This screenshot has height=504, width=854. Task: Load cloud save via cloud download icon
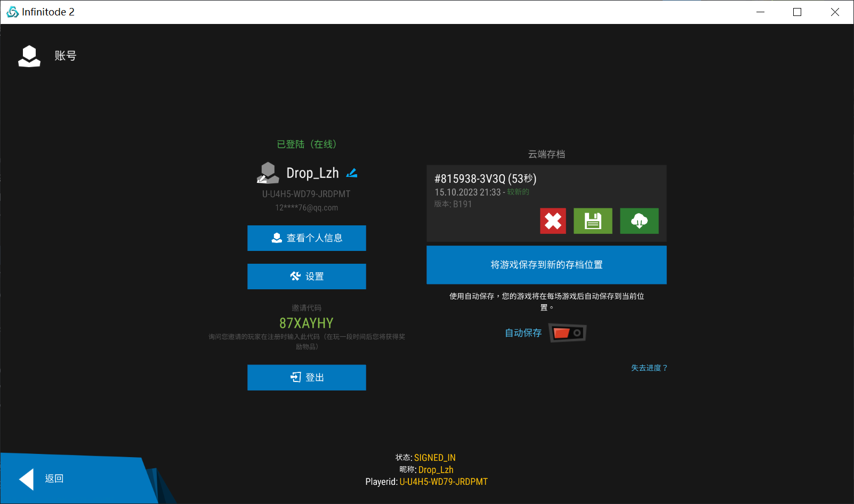(x=639, y=221)
